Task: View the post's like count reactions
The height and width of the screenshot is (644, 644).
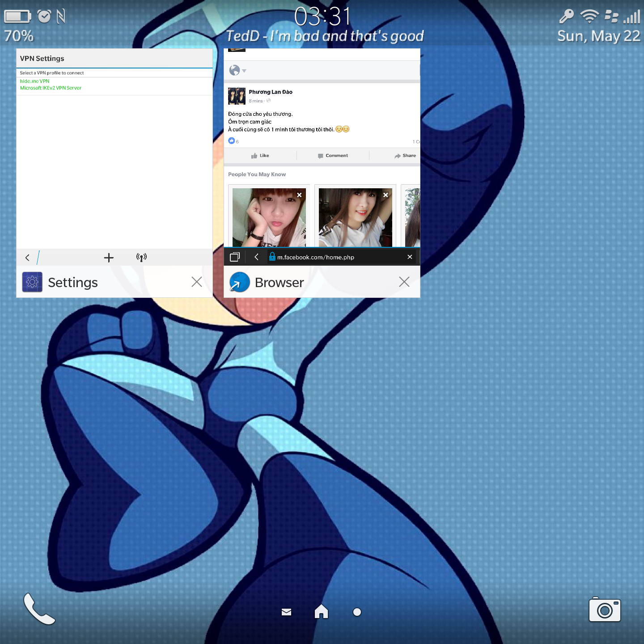Action: coord(233,141)
